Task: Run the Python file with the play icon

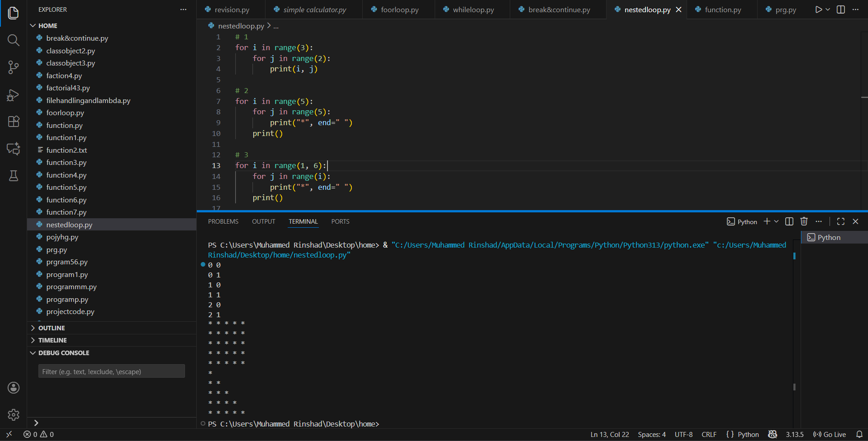Action: click(x=818, y=9)
